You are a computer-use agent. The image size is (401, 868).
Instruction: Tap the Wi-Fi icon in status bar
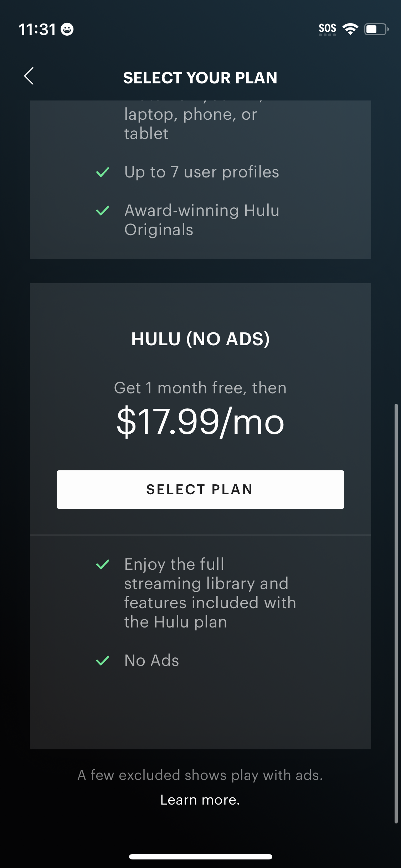(351, 29)
